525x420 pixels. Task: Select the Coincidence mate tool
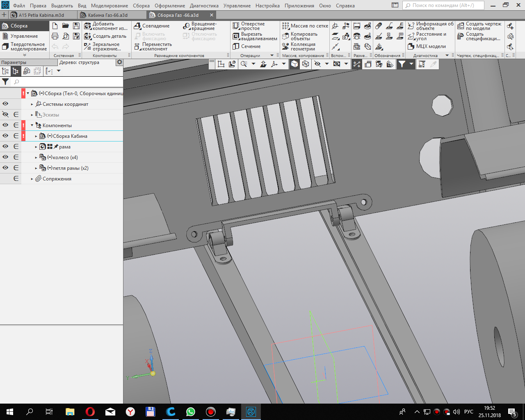click(138, 26)
